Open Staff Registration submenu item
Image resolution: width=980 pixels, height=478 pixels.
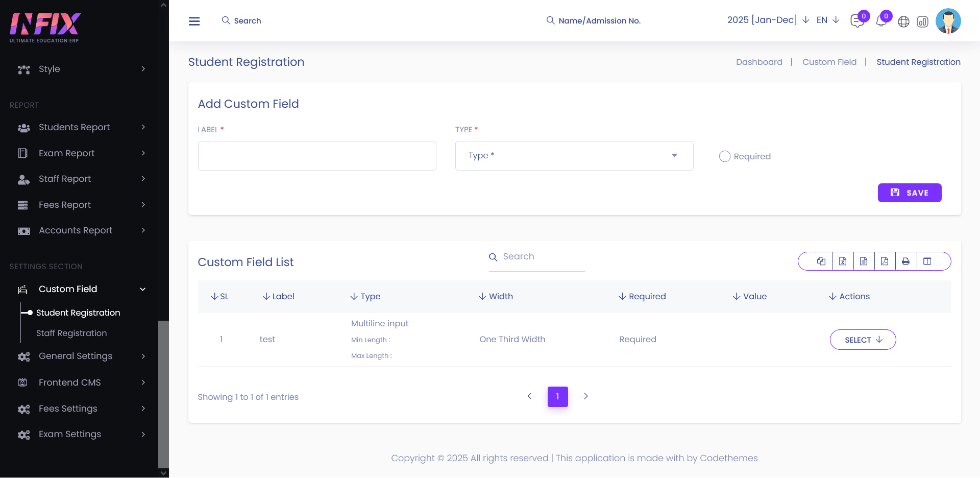[x=71, y=333]
